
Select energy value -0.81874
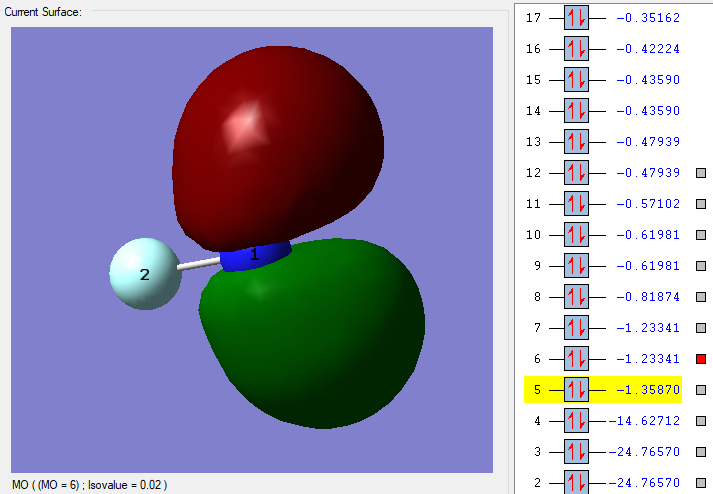coord(648,297)
